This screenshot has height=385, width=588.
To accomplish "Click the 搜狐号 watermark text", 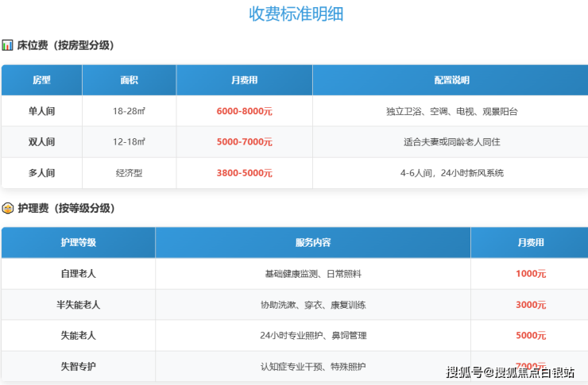I will [466, 372].
